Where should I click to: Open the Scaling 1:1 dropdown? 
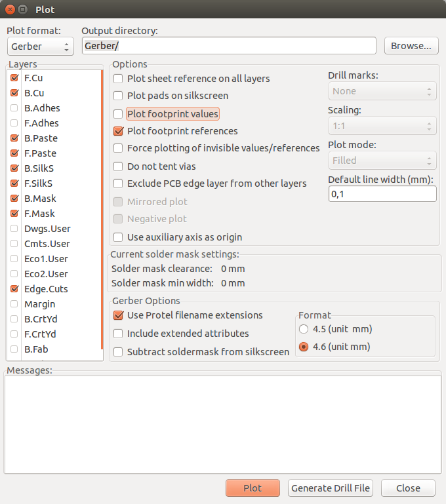coord(382,126)
